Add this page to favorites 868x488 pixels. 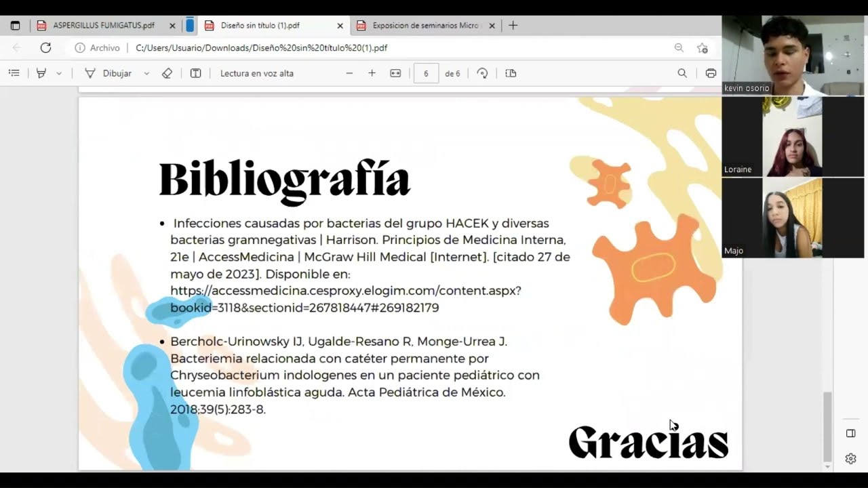(x=703, y=48)
